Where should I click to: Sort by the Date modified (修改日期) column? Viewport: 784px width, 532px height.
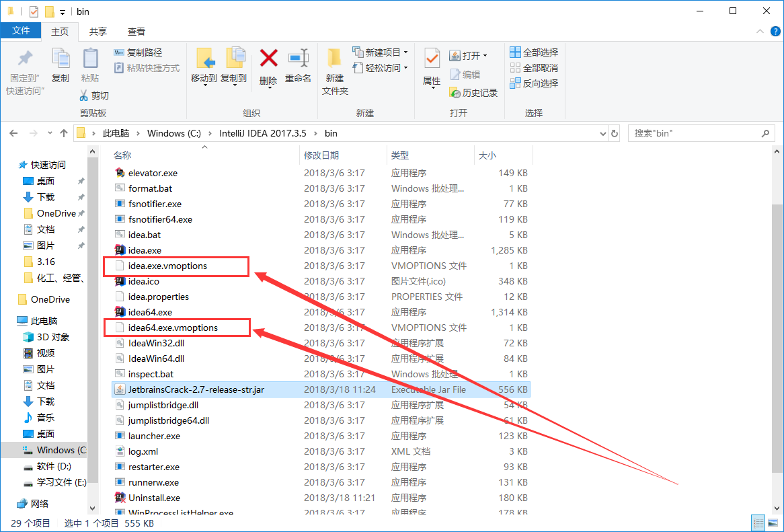click(x=321, y=155)
